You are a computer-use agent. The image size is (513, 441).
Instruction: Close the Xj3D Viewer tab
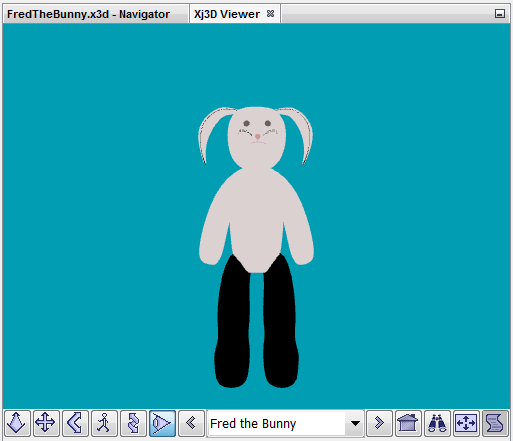tap(271, 14)
